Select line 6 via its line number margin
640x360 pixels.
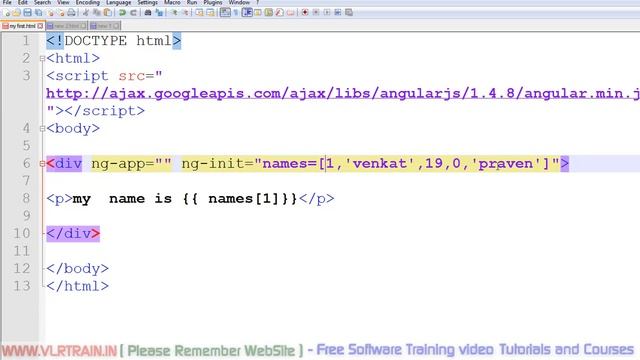[x=26, y=163]
